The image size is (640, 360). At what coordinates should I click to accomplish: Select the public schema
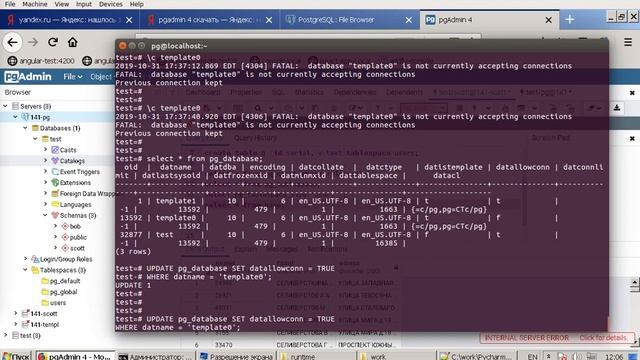pos(78,237)
